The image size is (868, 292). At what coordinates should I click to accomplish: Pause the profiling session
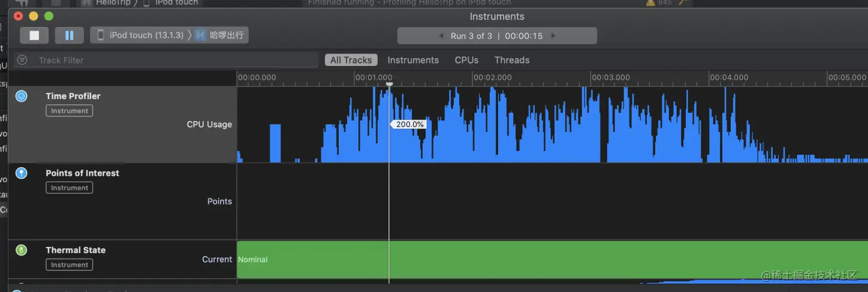(69, 35)
